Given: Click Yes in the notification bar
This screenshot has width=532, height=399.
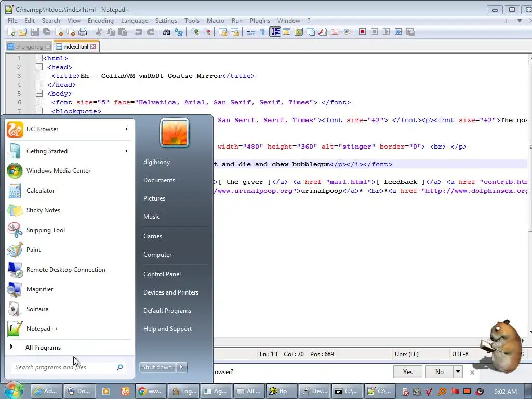Looking at the screenshot, I should pos(408,371).
